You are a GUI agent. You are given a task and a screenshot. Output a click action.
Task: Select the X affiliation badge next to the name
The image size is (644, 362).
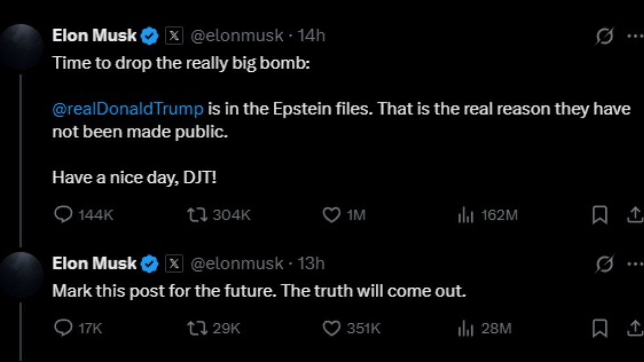click(x=173, y=34)
